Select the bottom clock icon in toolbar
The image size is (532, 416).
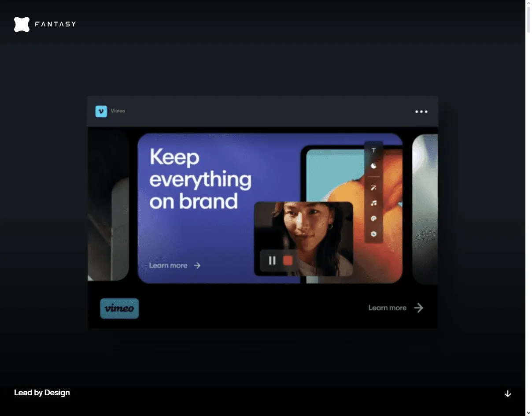373,234
